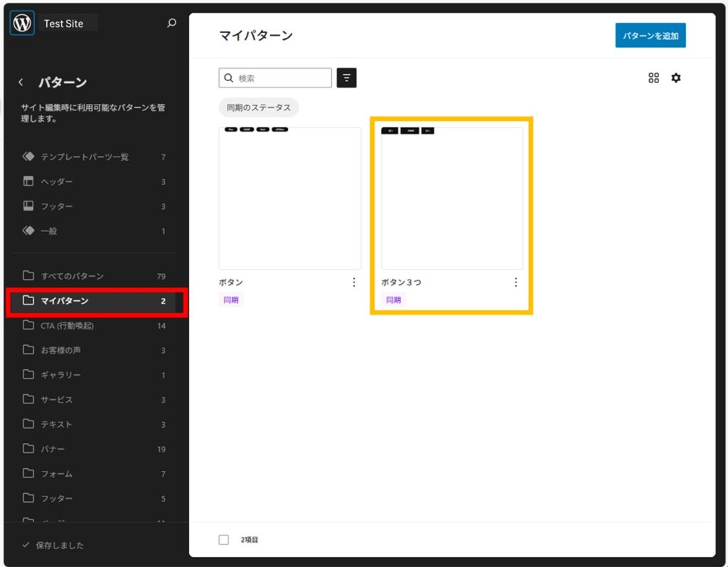Open view options gear icon
728x567 pixels.
pyautogui.click(x=676, y=78)
